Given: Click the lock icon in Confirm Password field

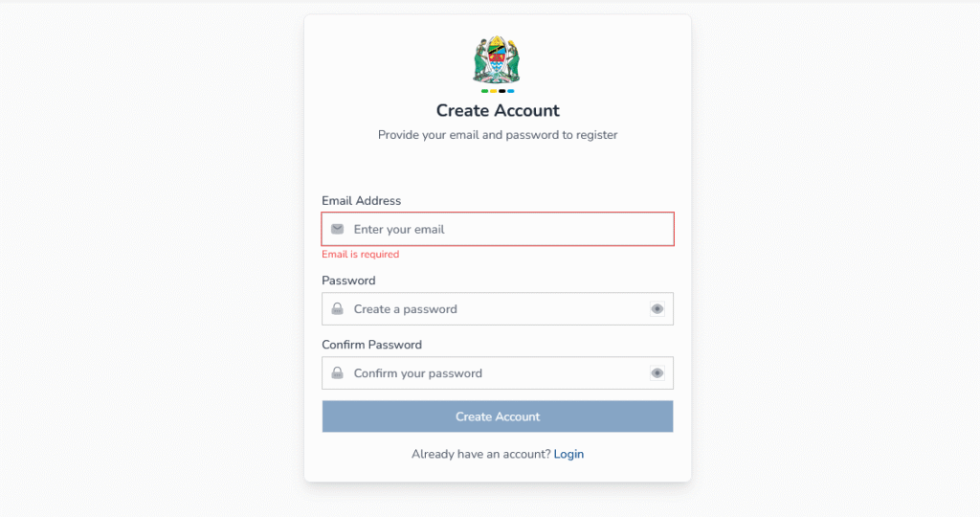Looking at the screenshot, I should click(338, 373).
